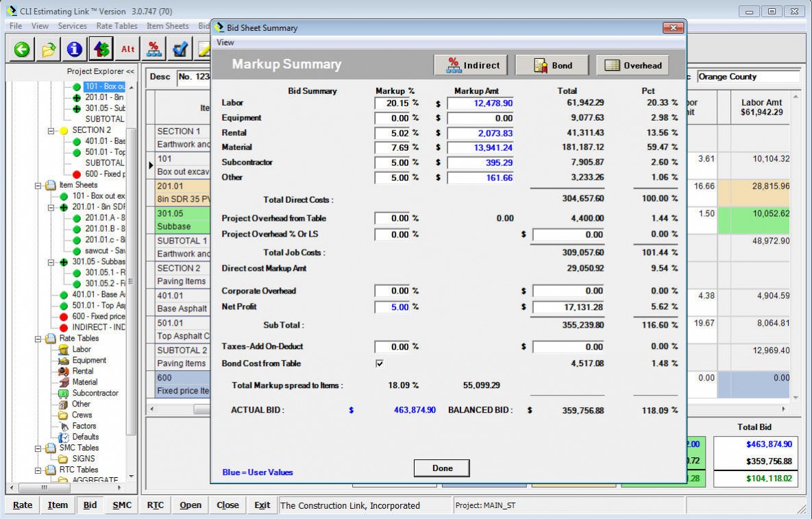812x519 pixels.
Task: Collapse the 201.01 - 8in SDR item node
Action: tap(51, 207)
